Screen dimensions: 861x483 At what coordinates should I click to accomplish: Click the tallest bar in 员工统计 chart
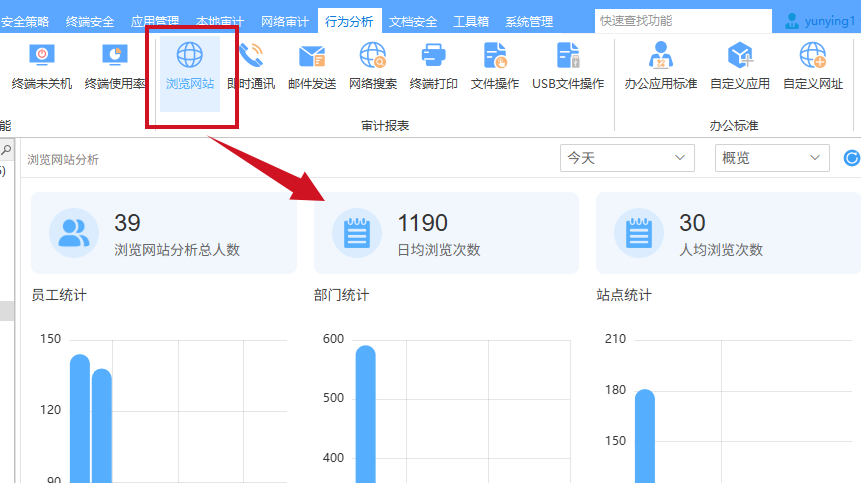pyautogui.click(x=80, y=419)
